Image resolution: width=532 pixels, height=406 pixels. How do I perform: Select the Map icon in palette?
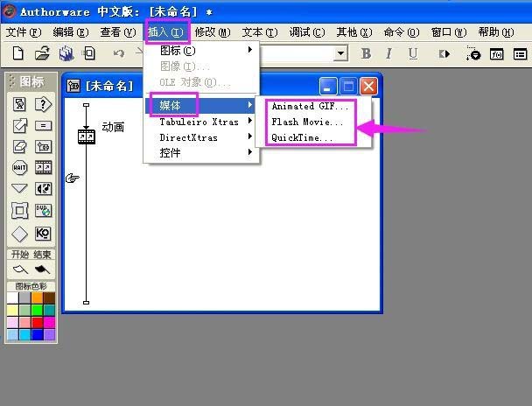(x=44, y=146)
